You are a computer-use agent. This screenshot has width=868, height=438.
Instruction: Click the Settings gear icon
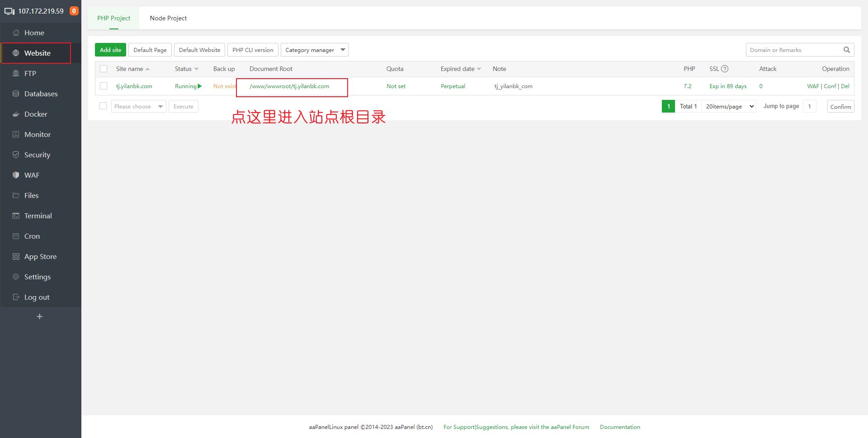click(16, 277)
